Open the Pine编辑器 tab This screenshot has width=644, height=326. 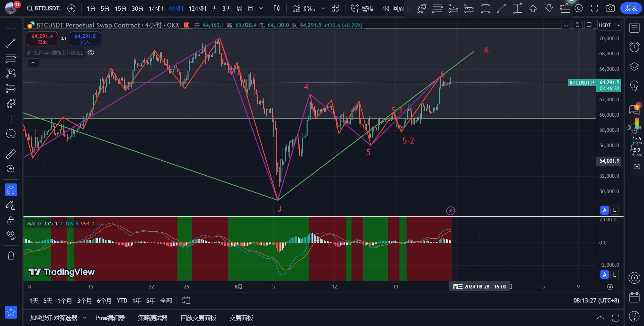(110, 318)
